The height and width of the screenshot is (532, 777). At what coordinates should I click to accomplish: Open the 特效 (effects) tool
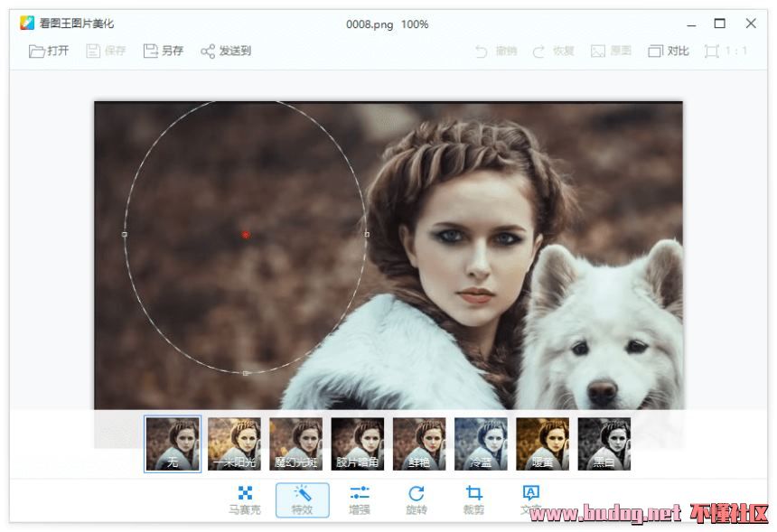302,499
